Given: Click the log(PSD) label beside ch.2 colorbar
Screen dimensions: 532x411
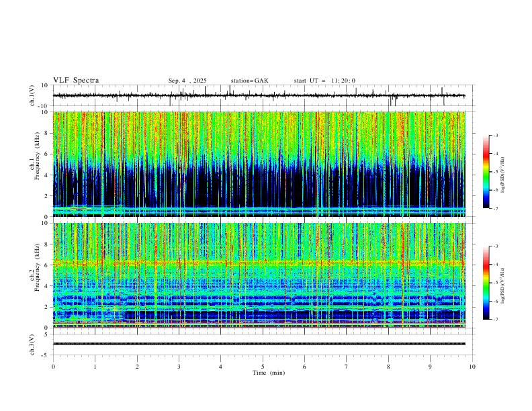Looking at the screenshot, I should click(503, 285).
